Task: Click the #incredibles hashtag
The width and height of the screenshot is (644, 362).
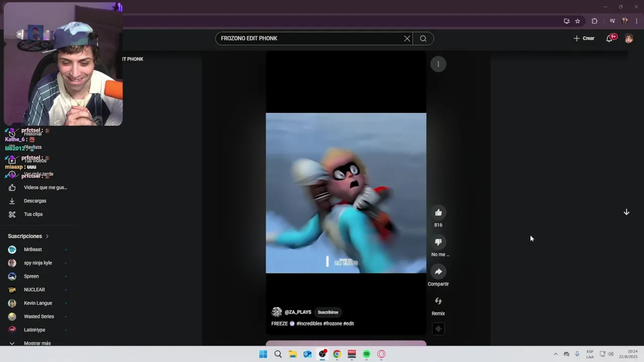Action: [309, 324]
